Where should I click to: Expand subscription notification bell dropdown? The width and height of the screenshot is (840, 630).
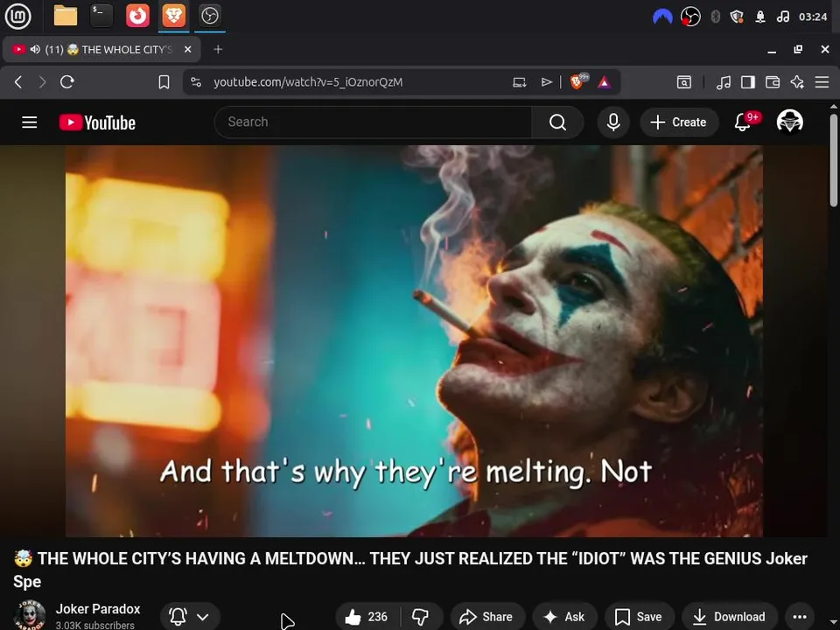(x=190, y=617)
